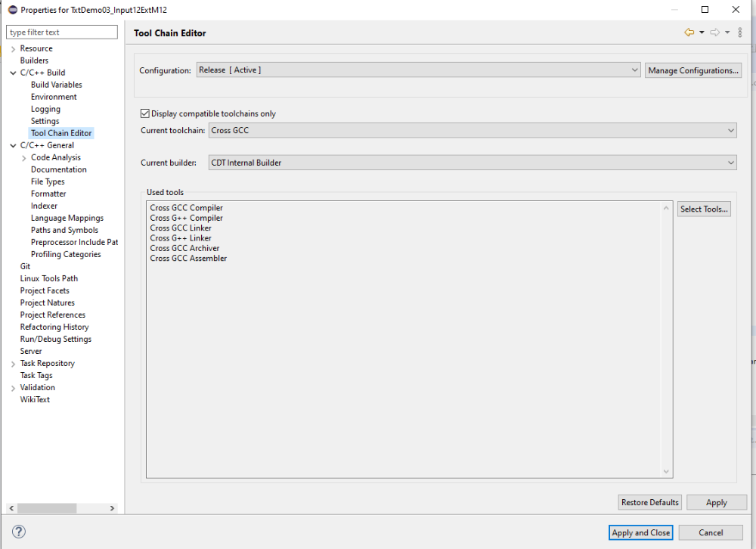Click the help question mark icon

[20, 532]
